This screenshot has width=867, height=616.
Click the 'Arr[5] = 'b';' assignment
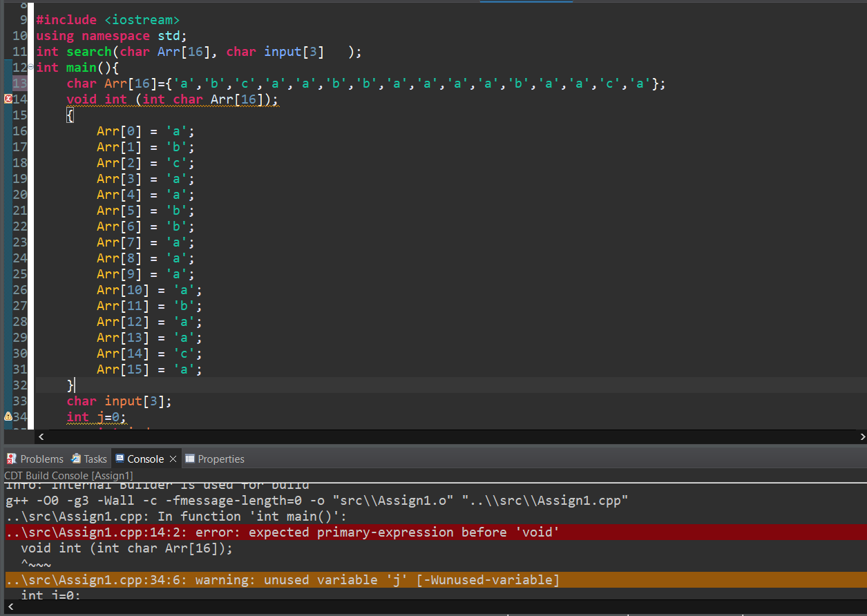(x=146, y=211)
